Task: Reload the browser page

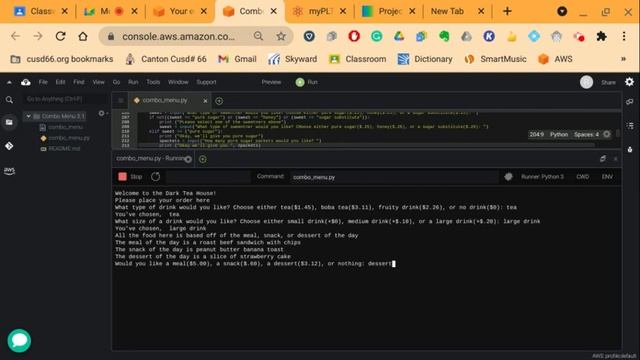Action: 60,36
